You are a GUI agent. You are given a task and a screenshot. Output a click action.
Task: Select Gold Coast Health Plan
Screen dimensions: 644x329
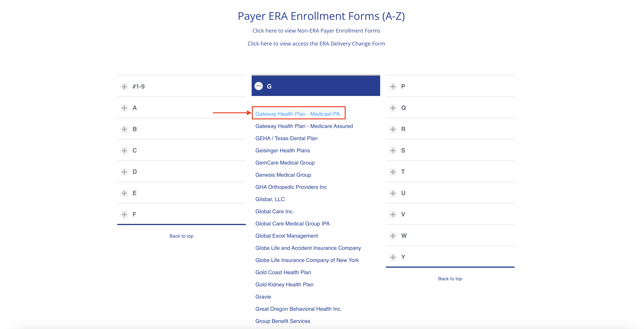click(x=283, y=273)
